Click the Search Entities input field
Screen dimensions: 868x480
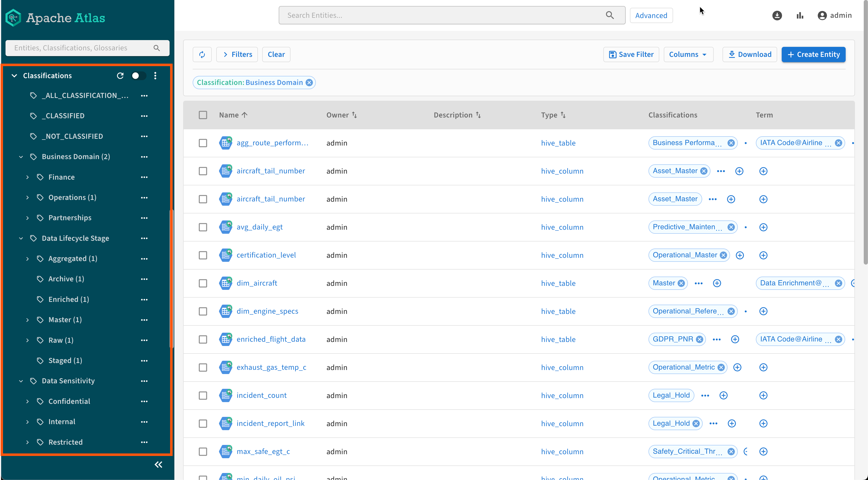point(445,16)
